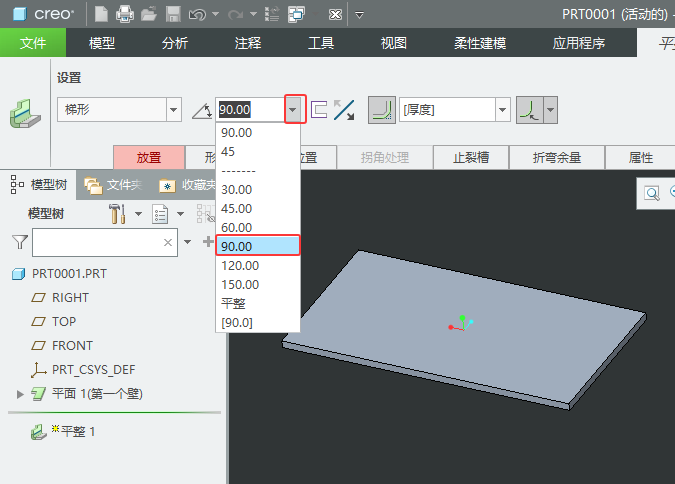Open the 拐角处理 panel tab

(384, 158)
